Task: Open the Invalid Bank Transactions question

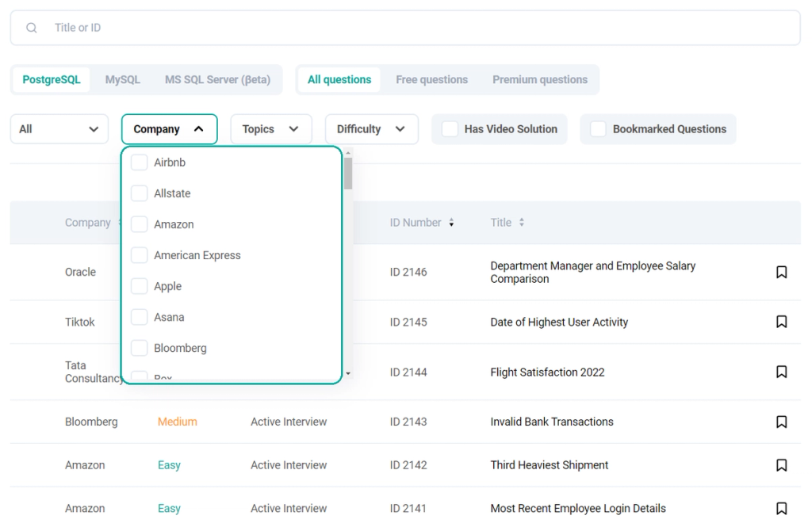Action: (x=551, y=422)
